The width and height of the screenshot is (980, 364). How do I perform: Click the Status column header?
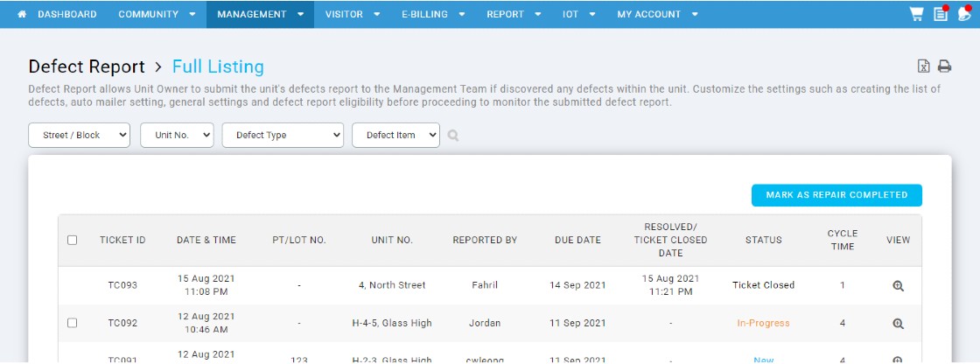[763, 240]
